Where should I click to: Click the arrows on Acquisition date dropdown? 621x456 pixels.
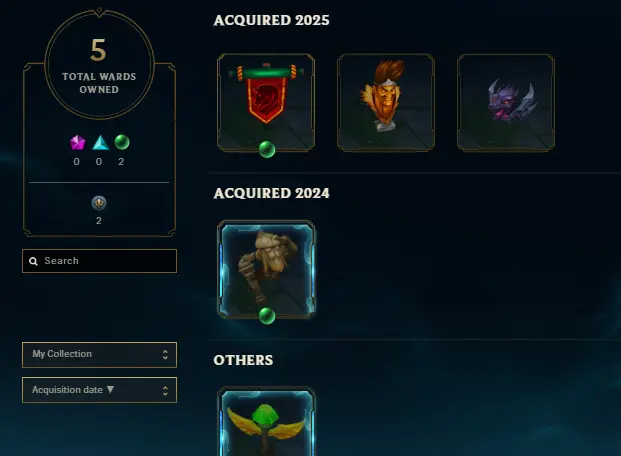165,391
